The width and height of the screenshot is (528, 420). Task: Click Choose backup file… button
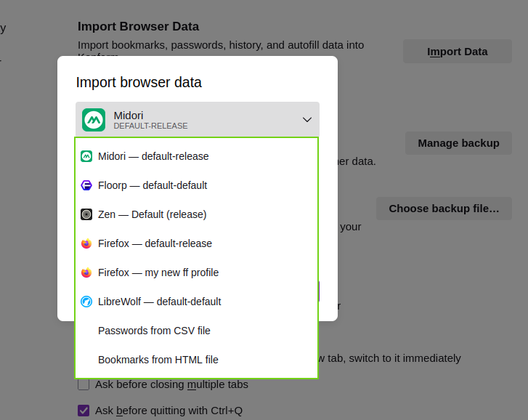tap(444, 209)
